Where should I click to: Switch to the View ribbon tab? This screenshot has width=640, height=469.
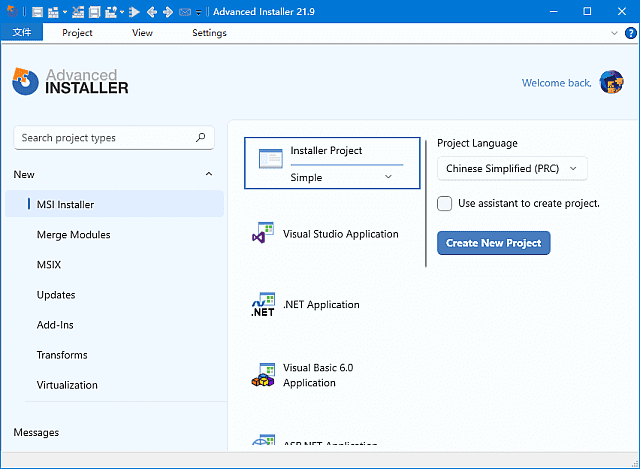coord(142,33)
